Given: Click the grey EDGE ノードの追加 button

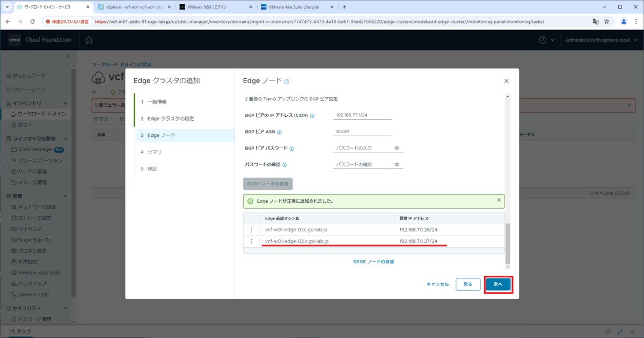Looking at the screenshot, I should click(x=268, y=183).
